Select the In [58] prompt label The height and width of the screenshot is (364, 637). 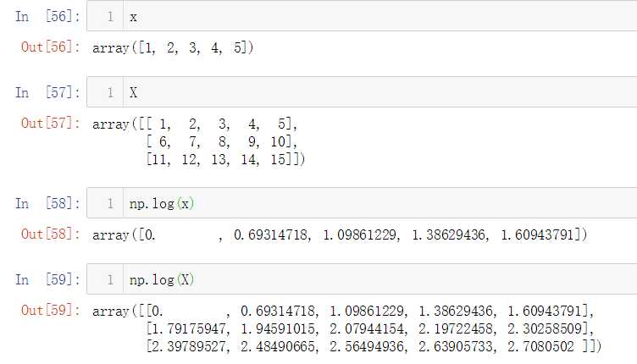coord(48,203)
